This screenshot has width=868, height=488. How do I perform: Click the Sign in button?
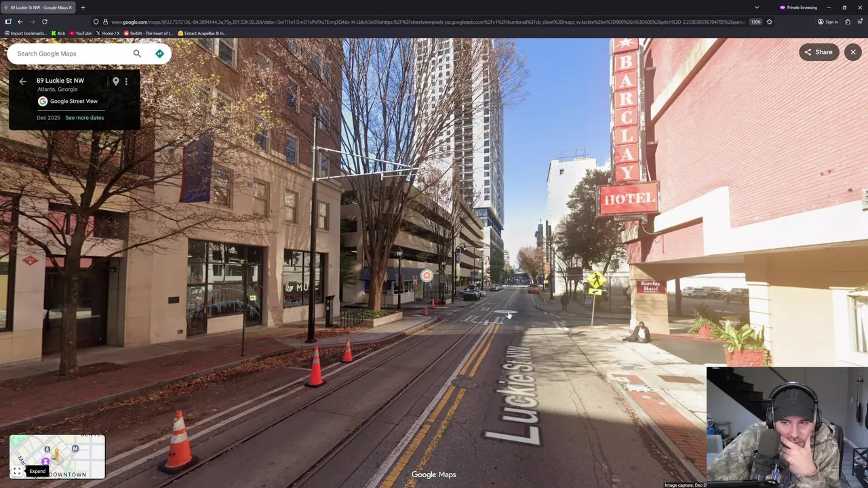(x=828, y=22)
